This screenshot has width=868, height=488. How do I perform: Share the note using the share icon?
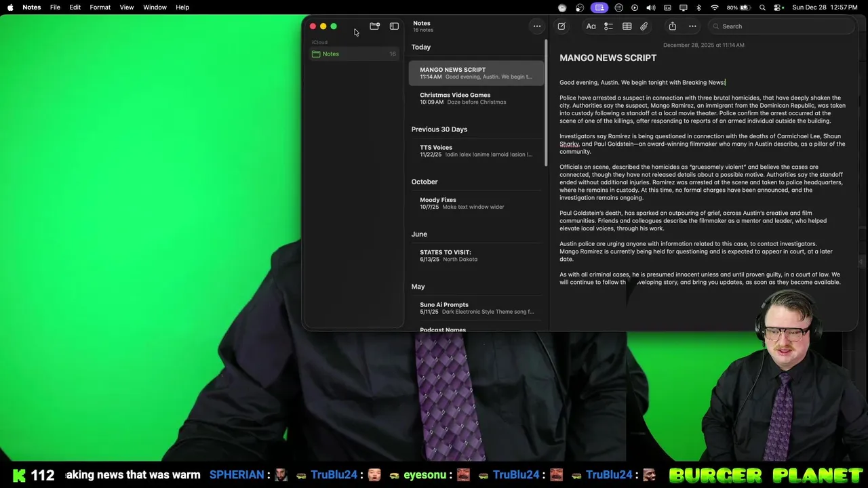point(673,26)
